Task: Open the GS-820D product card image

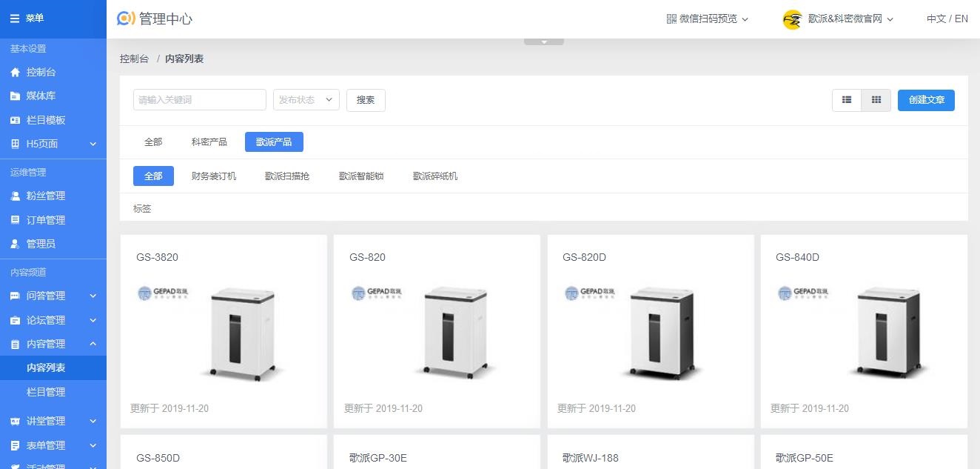Action: [650, 333]
